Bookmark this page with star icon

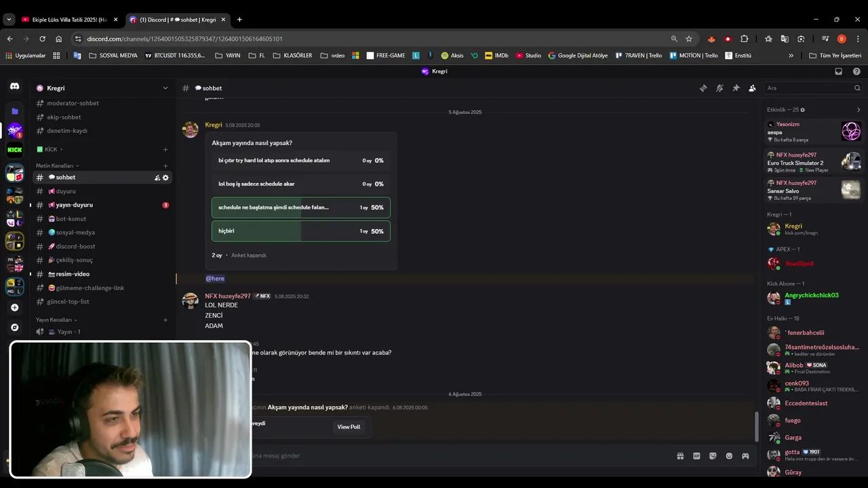pos(689,39)
